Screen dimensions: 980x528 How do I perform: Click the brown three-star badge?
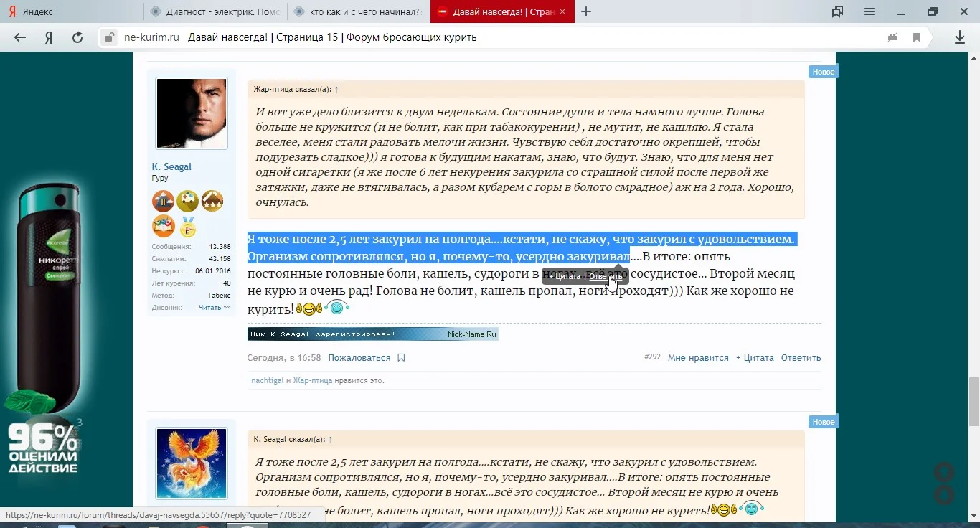(212, 201)
